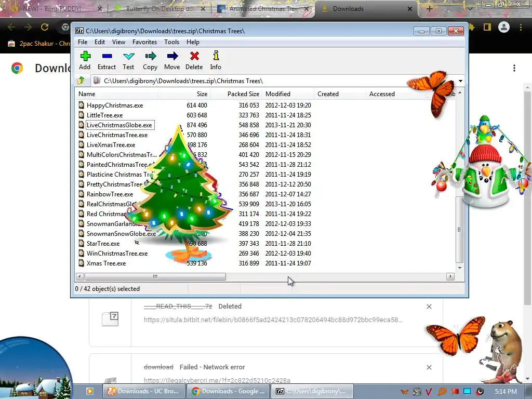Viewport: 532px width, 399px height.
Task: Click the magnifier icon in system tray
Action: coord(442,392)
